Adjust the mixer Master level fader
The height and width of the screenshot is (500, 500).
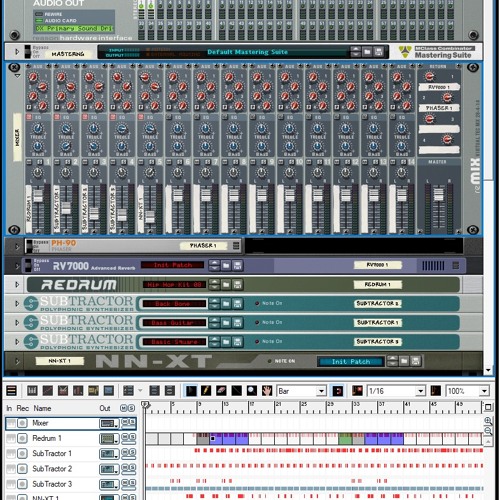coord(439,194)
